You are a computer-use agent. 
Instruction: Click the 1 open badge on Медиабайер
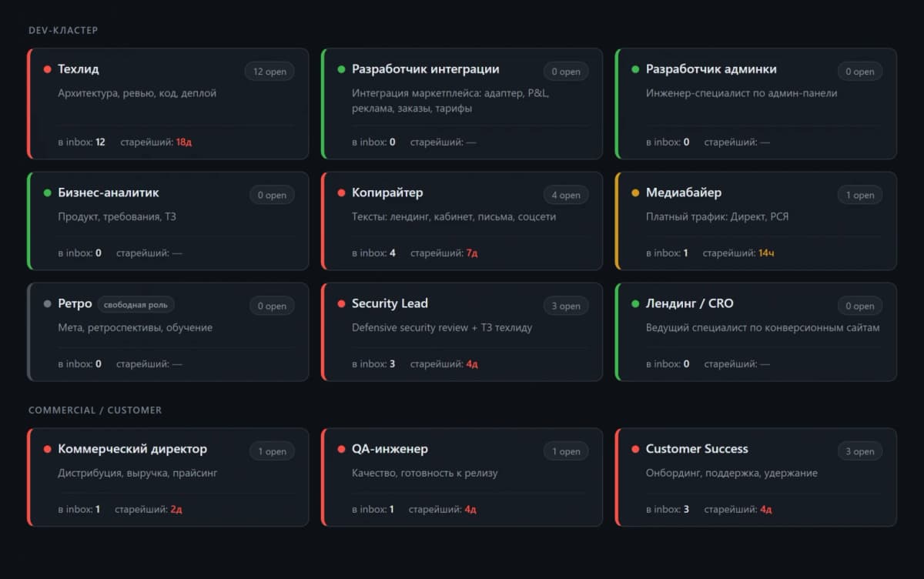click(x=860, y=195)
